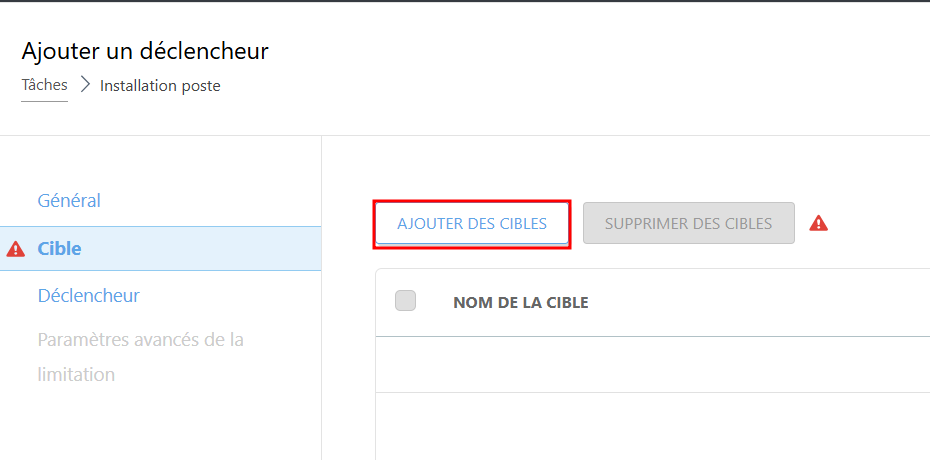This screenshot has height=460, width=930.
Task: Click the blank sidebar area below Paramètres avancés
Action: tap(160, 424)
